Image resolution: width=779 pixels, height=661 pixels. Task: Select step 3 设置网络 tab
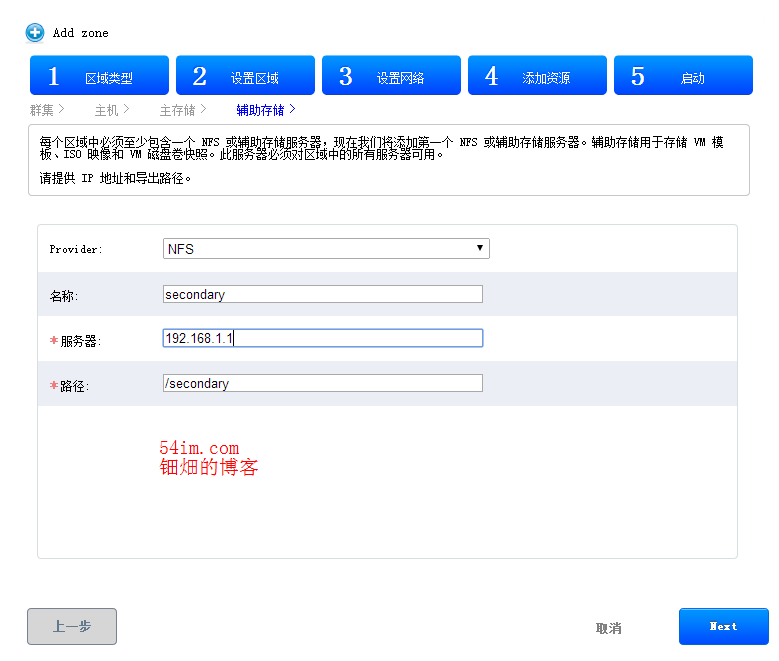click(391, 76)
